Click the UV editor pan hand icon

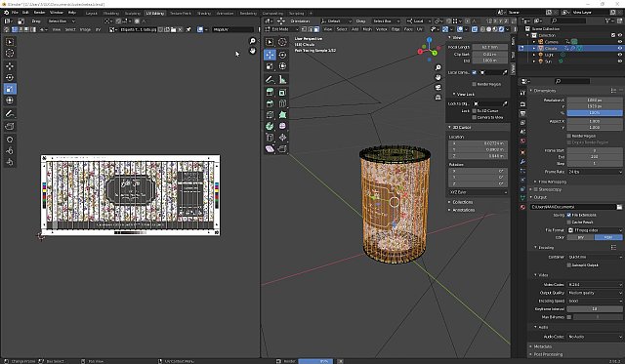pyautogui.click(x=252, y=51)
